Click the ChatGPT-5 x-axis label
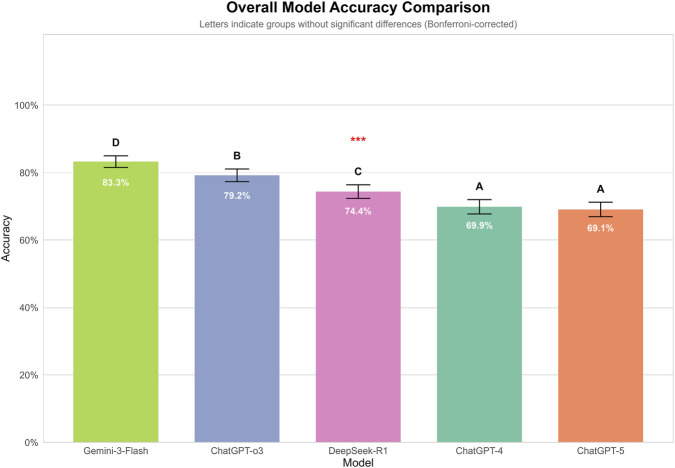Image resolution: width=675 pixels, height=468 pixels. click(x=601, y=451)
